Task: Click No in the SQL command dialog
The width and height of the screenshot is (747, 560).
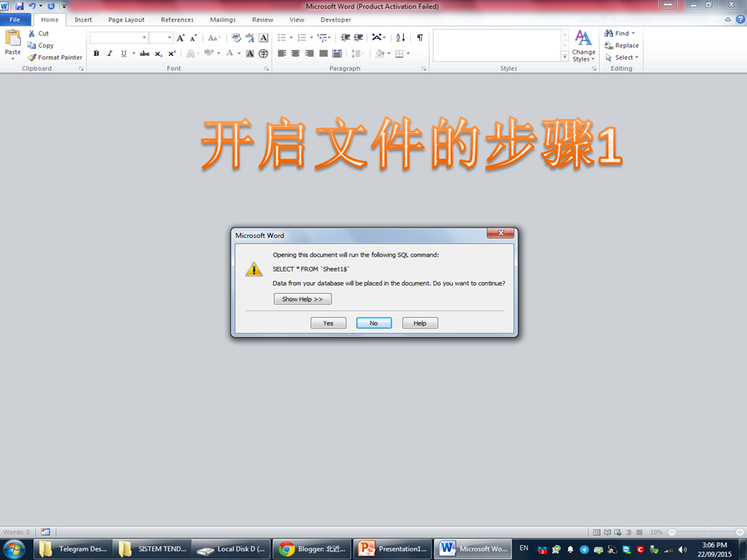Action: [374, 324]
